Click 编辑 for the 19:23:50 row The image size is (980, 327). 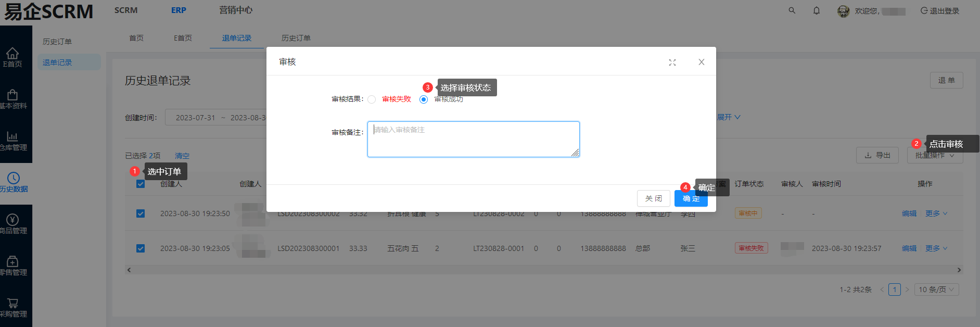[x=909, y=213]
